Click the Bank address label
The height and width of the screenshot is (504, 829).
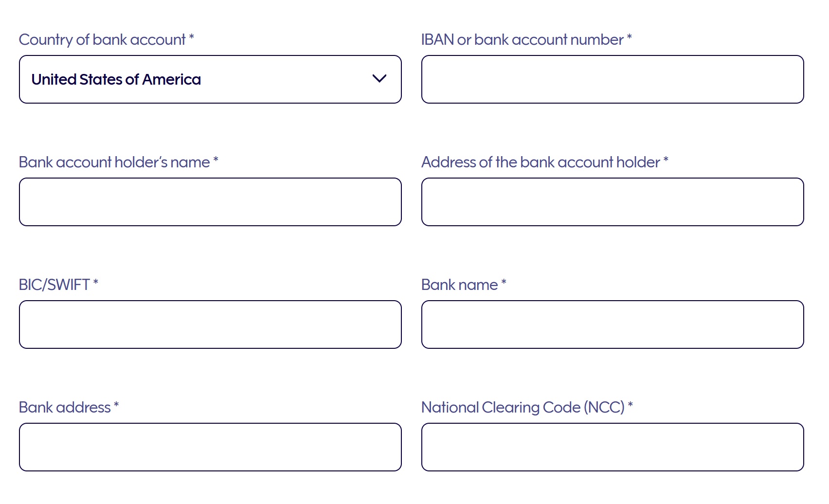coord(65,408)
